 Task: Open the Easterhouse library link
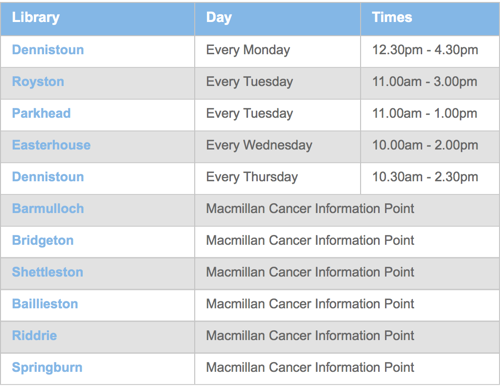[51, 145]
